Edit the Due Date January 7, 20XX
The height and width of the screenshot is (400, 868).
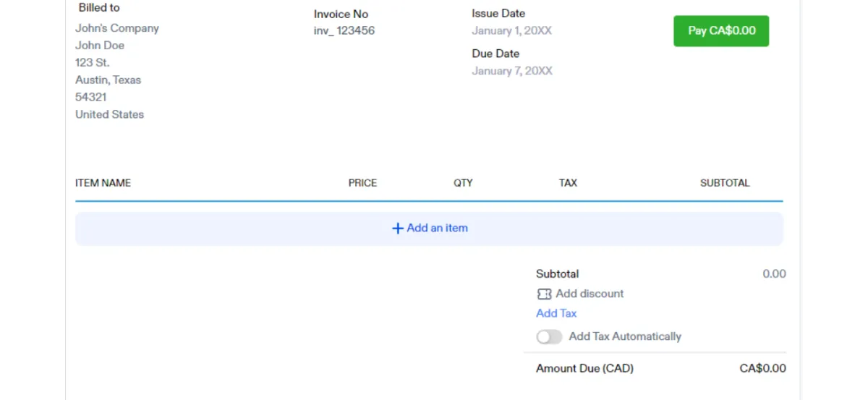[512, 71]
